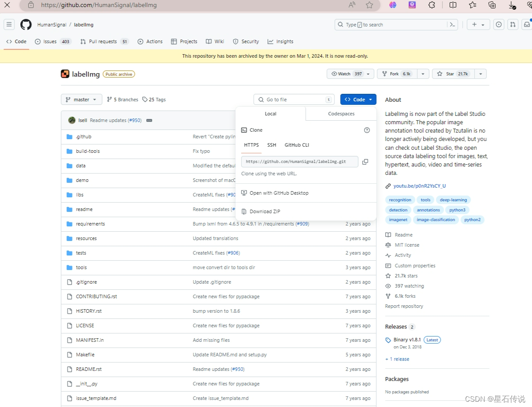The width and height of the screenshot is (532, 407).
Task: Click the browser stop loading X icon
Action: [x=7, y=5]
